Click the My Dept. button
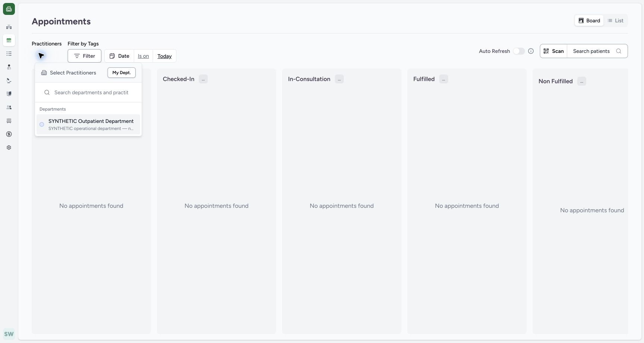Viewport: 644px width, 343px height. (x=121, y=73)
